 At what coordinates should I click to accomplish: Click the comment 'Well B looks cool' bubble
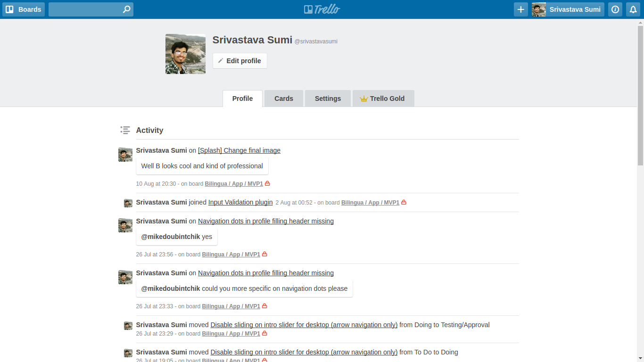202,166
